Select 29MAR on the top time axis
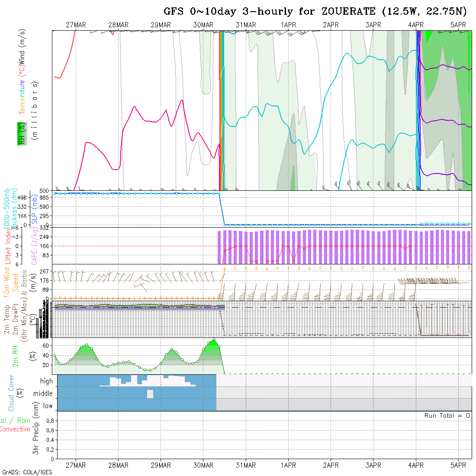 pos(161,25)
